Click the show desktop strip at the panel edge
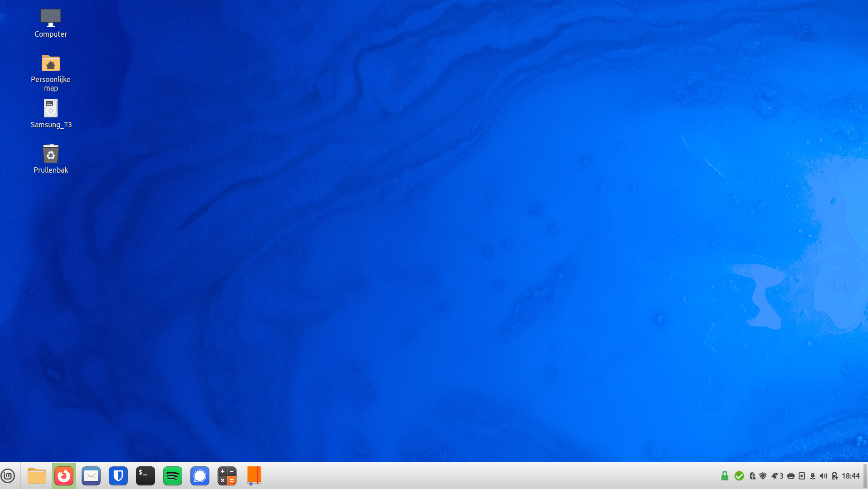868x489 pixels. tap(865, 476)
